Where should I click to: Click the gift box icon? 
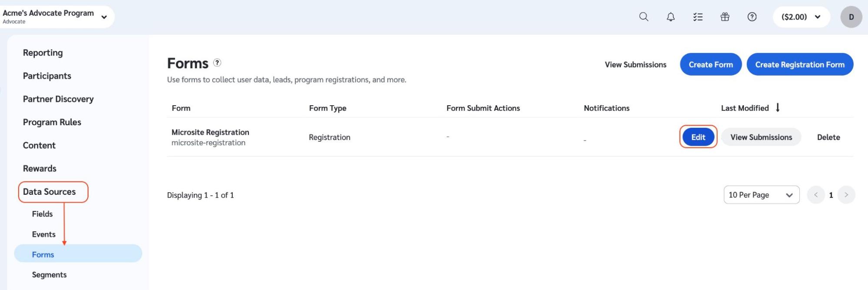725,17
